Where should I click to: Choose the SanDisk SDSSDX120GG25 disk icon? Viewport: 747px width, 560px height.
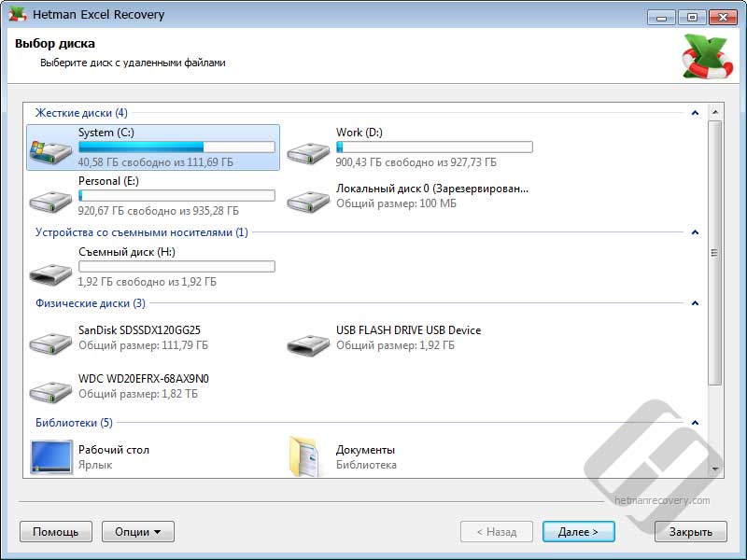click(x=50, y=343)
